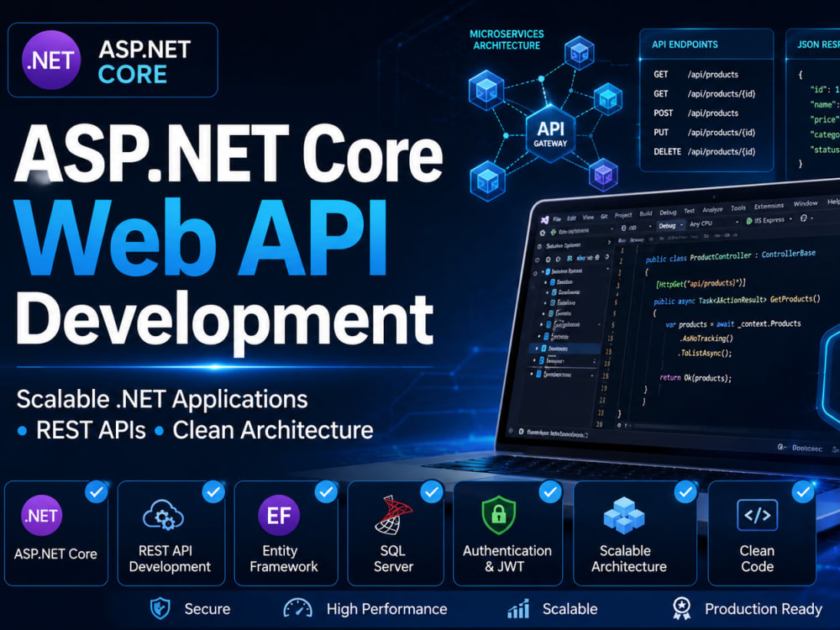
Task: Click the Entity Framework card label
Action: [x=283, y=559]
